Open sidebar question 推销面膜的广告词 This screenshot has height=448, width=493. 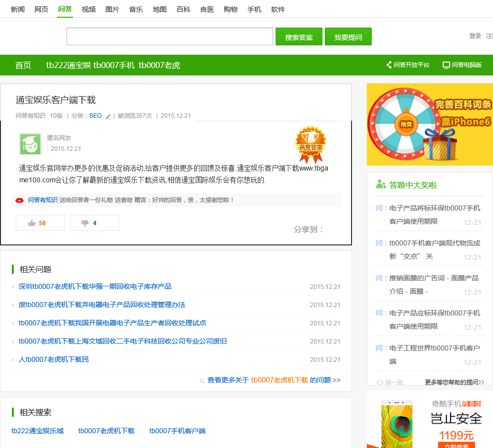433,284
